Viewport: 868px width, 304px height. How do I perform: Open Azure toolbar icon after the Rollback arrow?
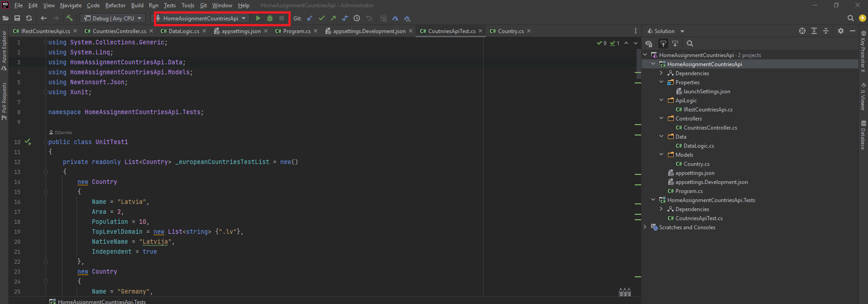384,18
